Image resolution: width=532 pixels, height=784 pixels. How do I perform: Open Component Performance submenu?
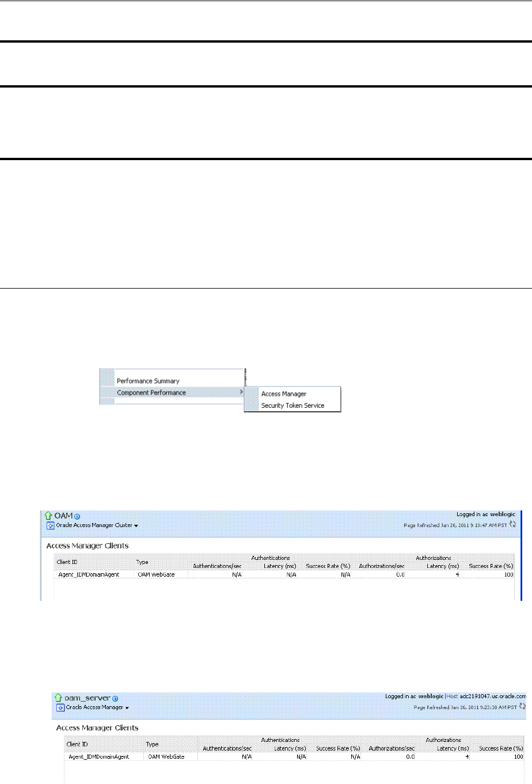pyautogui.click(x=151, y=392)
